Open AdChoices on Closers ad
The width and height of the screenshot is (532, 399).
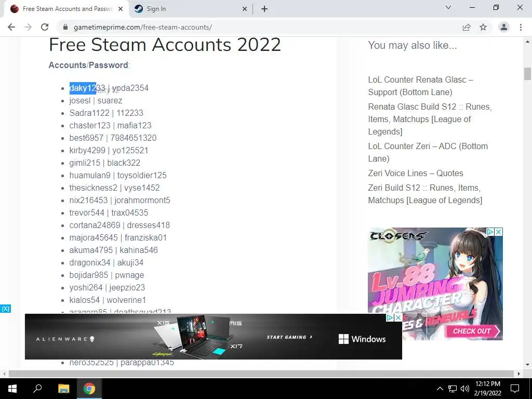[x=490, y=232]
